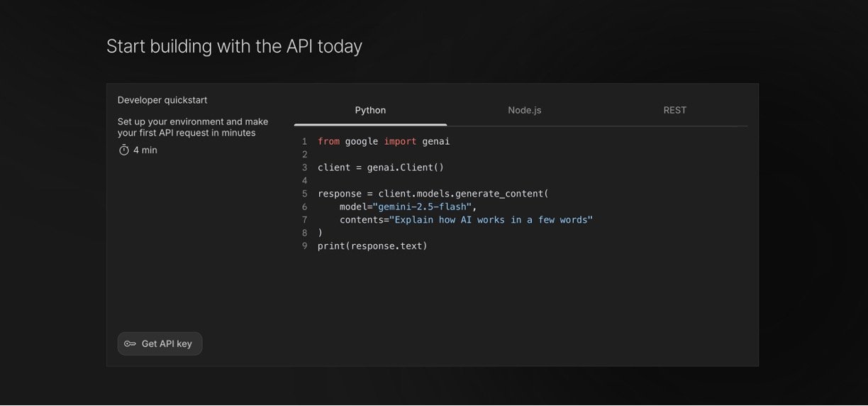Click the print(response.text) code line
Screen dimensions: 868x406
point(372,246)
